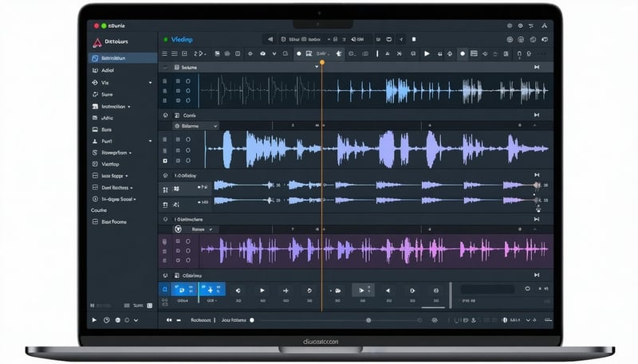The image size is (638, 364).
Task: Toggle the bottom circle button on the Conis track
Action: point(188,161)
